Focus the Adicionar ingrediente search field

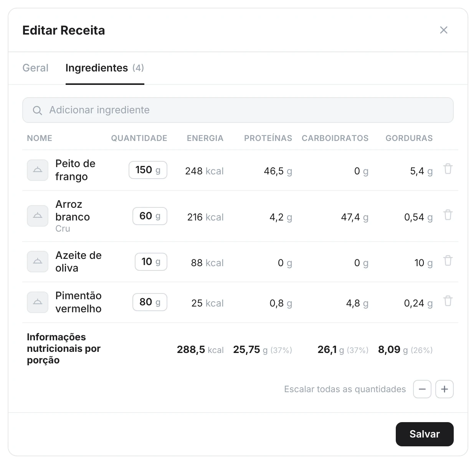click(238, 110)
